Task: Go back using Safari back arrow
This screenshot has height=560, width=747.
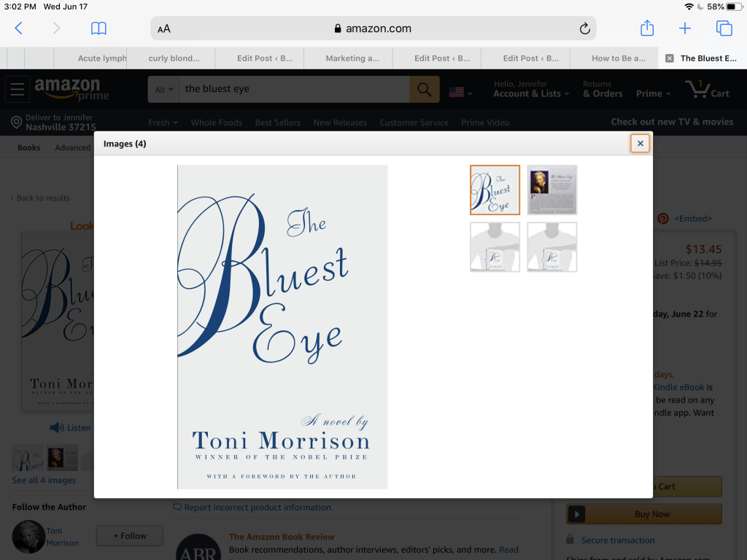Action: pyautogui.click(x=18, y=28)
